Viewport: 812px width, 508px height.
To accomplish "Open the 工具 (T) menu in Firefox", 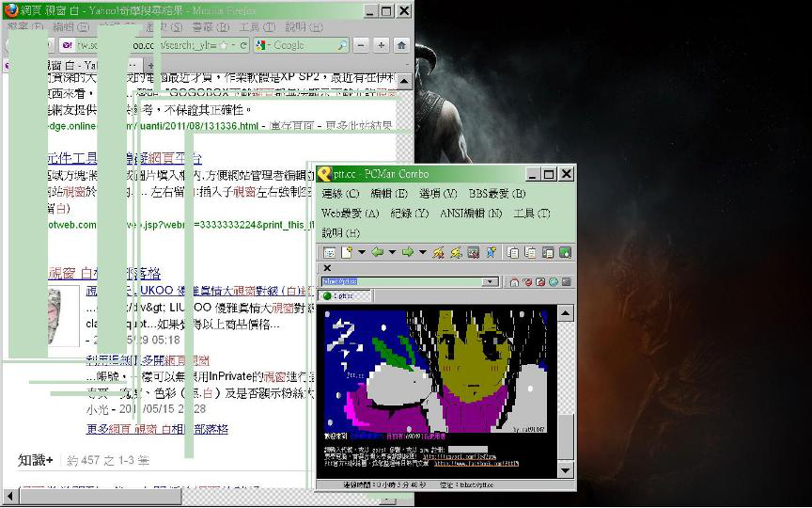I will [x=257, y=27].
